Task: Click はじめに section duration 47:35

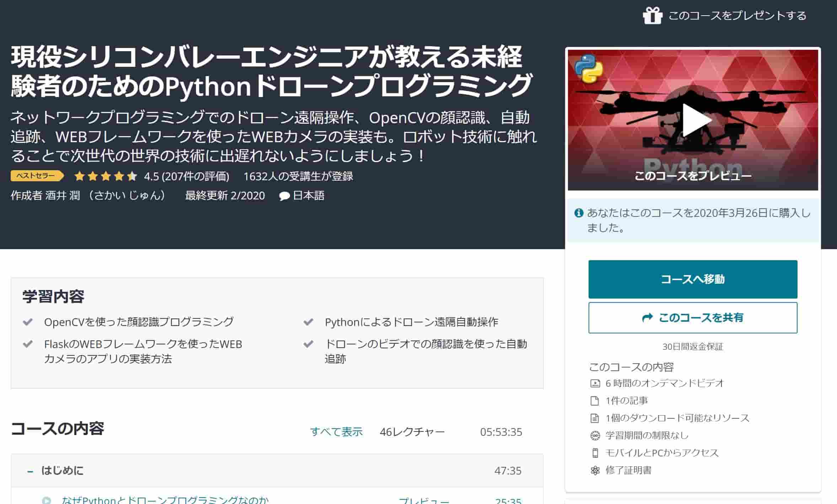Action: pyautogui.click(x=508, y=471)
